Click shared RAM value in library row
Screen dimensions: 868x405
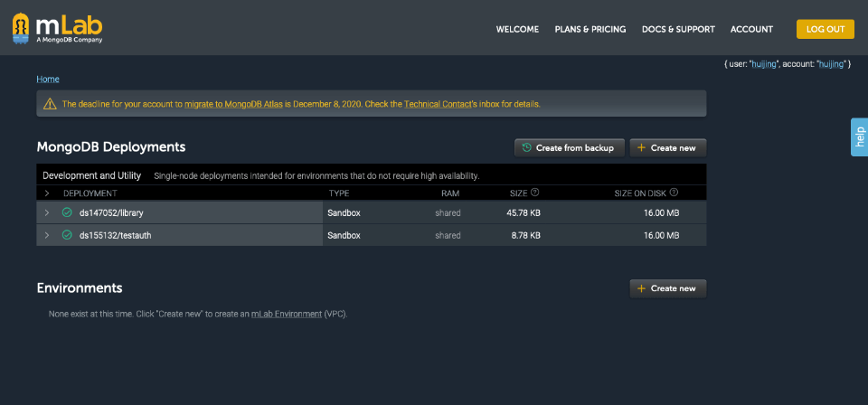pyautogui.click(x=448, y=212)
